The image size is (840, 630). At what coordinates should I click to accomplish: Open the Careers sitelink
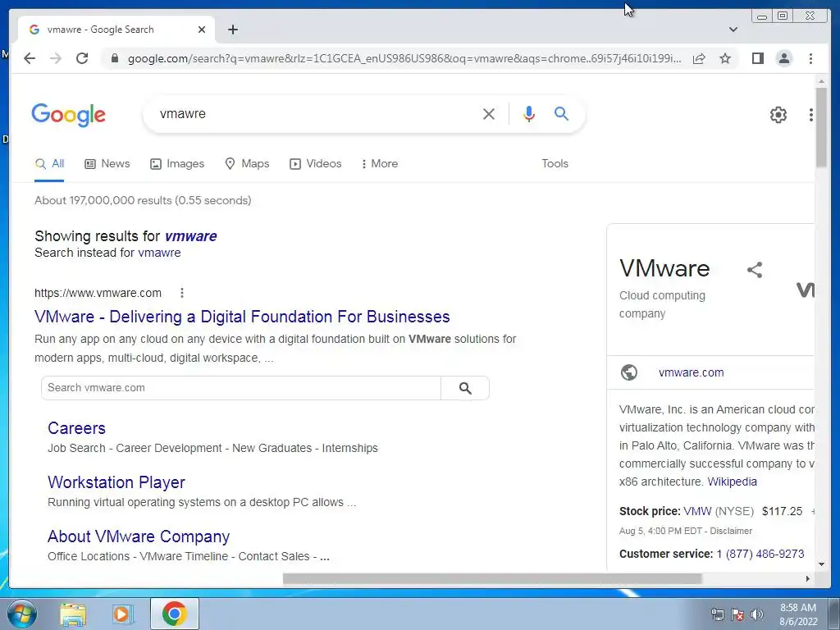point(76,428)
